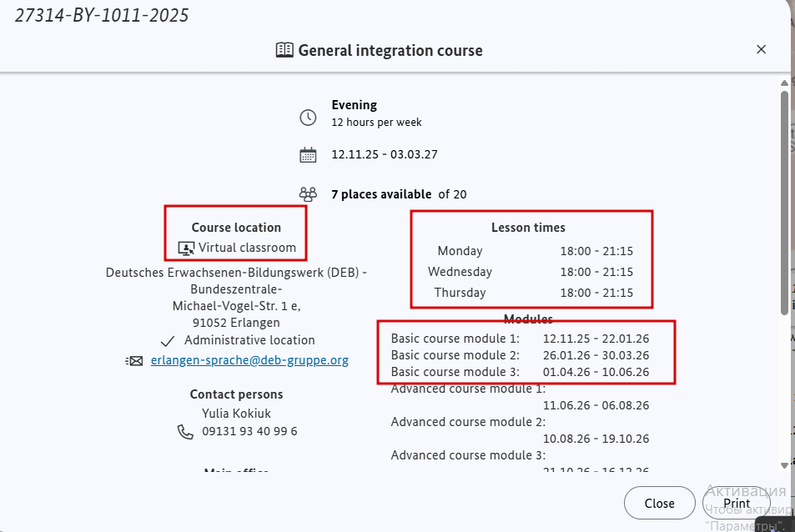The image size is (795, 532).
Task: Open the erlangen-sprache@deb-gruppe.org email link
Action: click(249, 361)
